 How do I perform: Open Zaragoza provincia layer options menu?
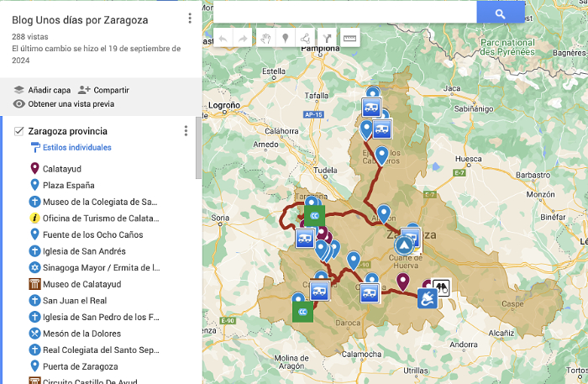(186, 131)
